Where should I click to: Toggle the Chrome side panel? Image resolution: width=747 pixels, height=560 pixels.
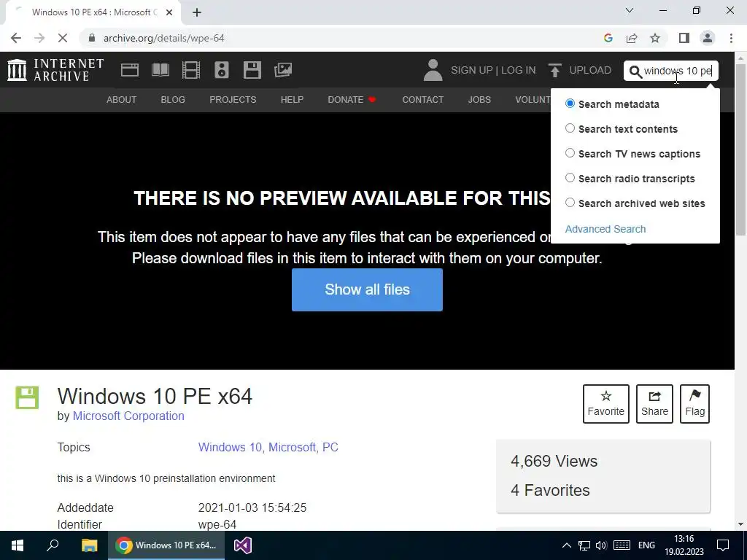point(684,38)
